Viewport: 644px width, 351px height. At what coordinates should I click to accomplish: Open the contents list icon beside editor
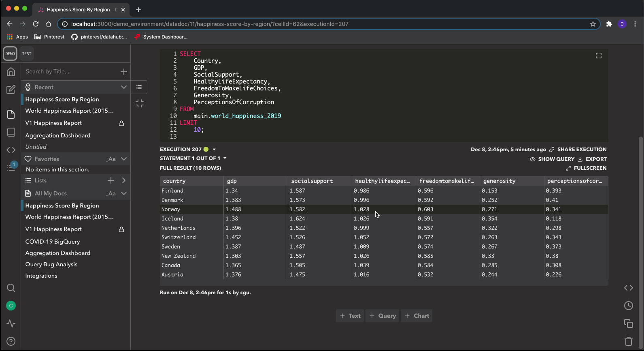(x=139, y=87)
